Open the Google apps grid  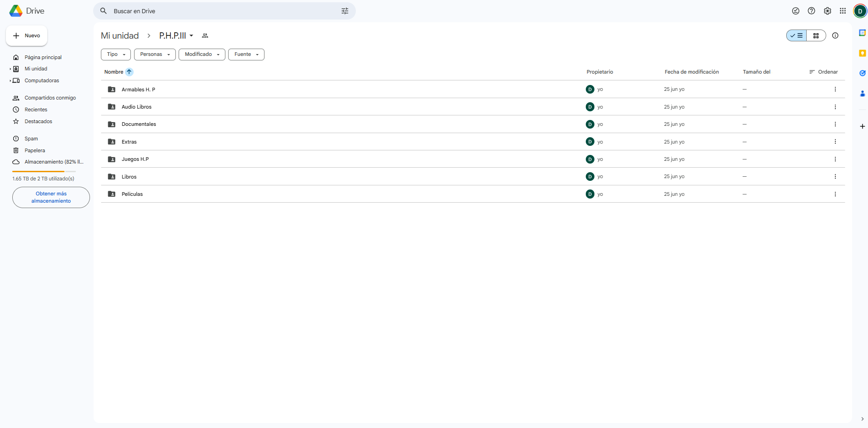click(843, 11)
